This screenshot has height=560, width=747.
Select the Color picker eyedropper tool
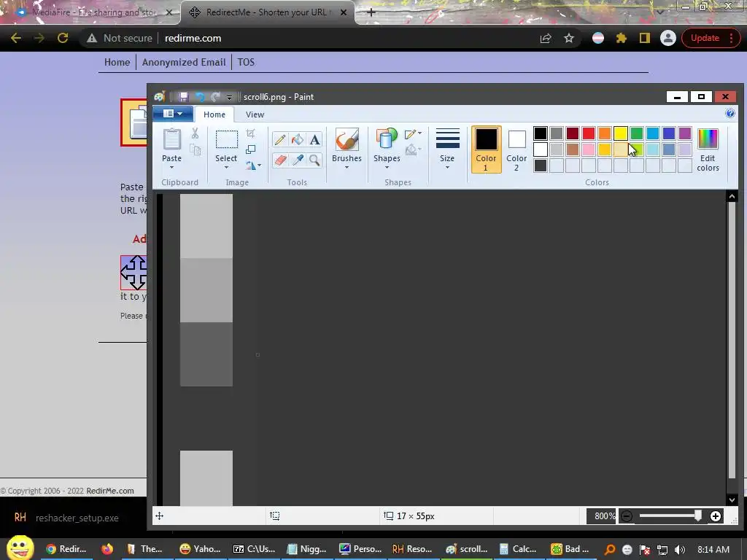pos(298,160)
